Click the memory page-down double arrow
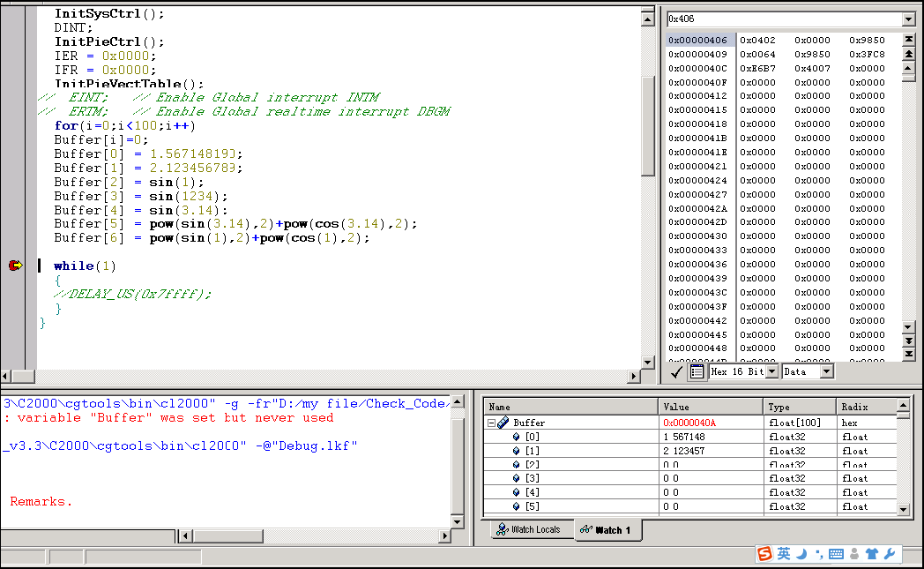This screenshot has height=569, width=924. click(x=909, y=341)
